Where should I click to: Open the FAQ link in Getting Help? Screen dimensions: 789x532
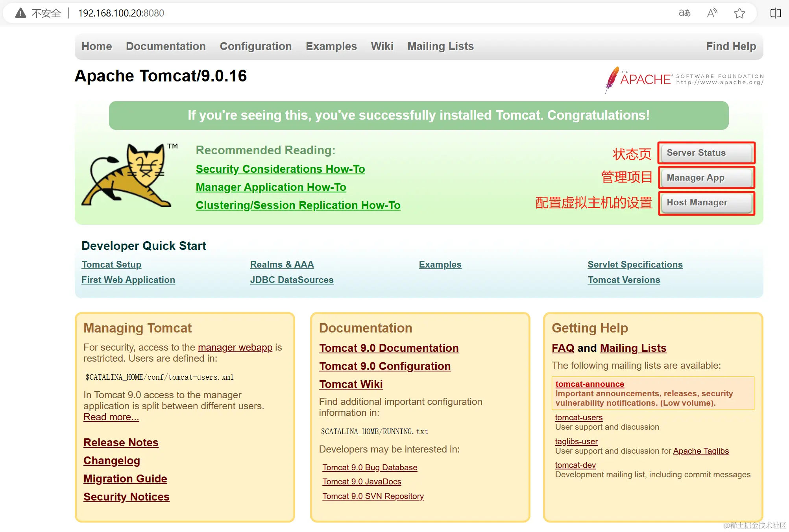[x=563, y=348]
